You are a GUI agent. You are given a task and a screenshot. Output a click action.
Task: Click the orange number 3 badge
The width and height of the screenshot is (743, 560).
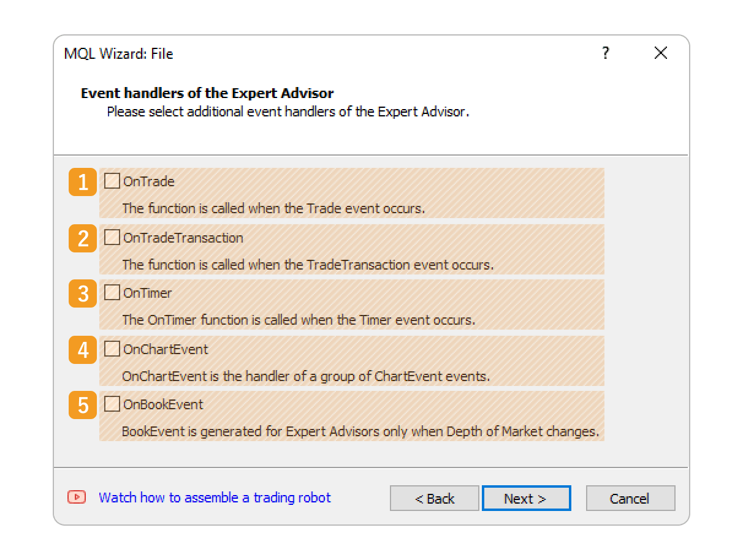click(x=83, y=293)
